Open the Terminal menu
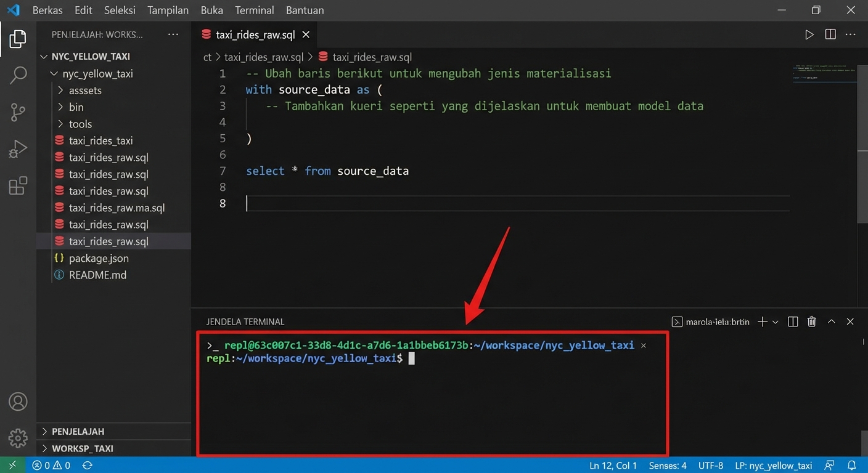The image size is (868, 473). (x=253, y=10)
